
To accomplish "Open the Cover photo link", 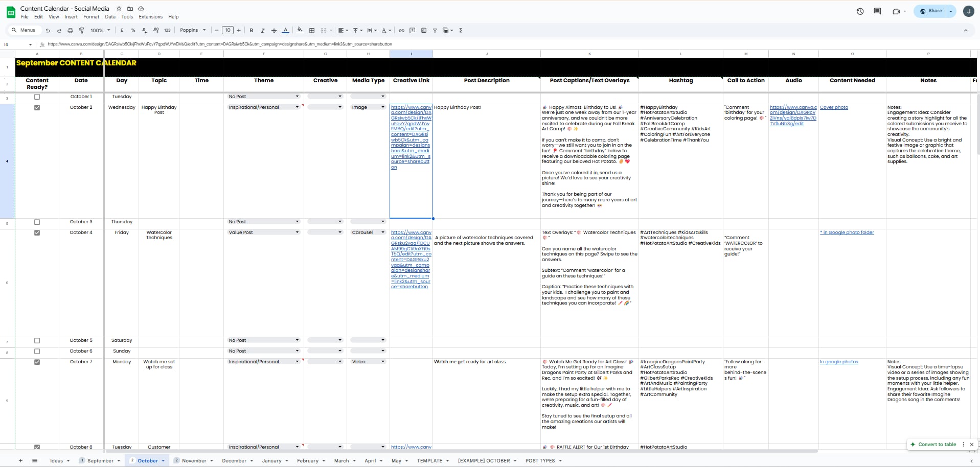I will (834, 107).
